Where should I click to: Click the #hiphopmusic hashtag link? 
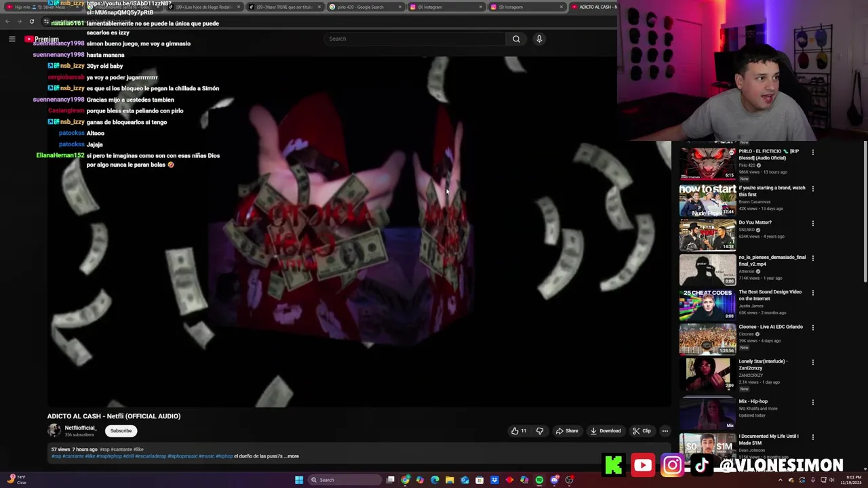tap(182, 456)
